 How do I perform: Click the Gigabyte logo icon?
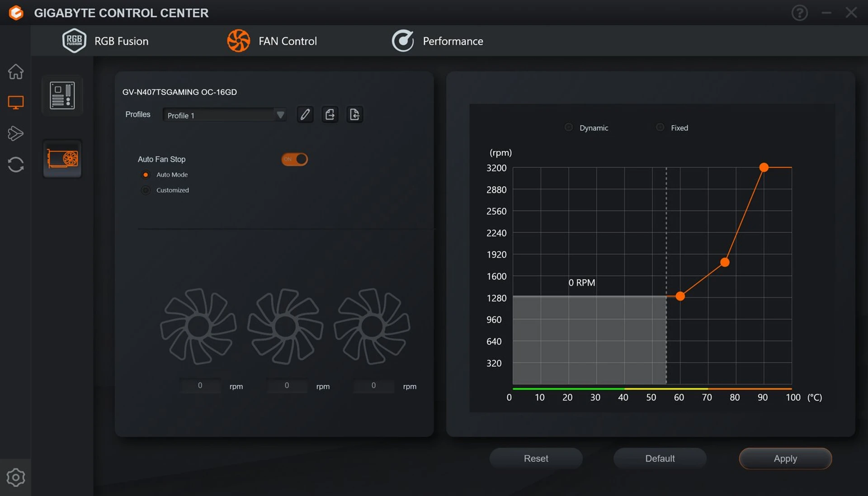(x=16, y=13)
